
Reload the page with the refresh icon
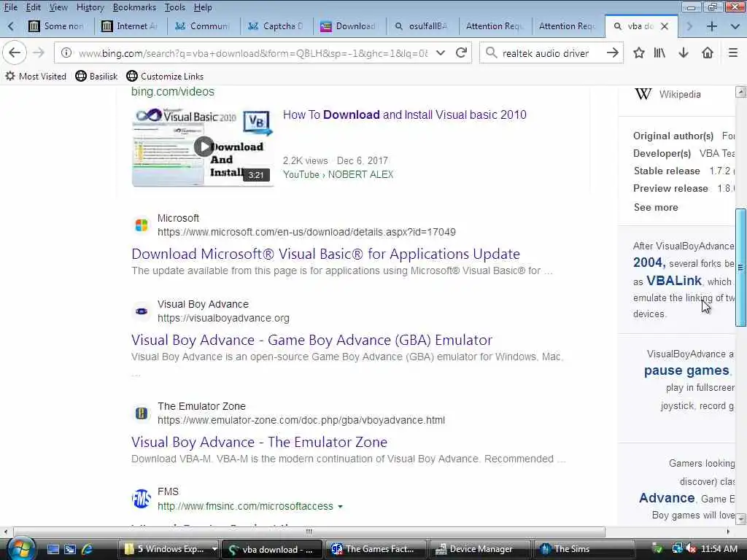point(461,52)
